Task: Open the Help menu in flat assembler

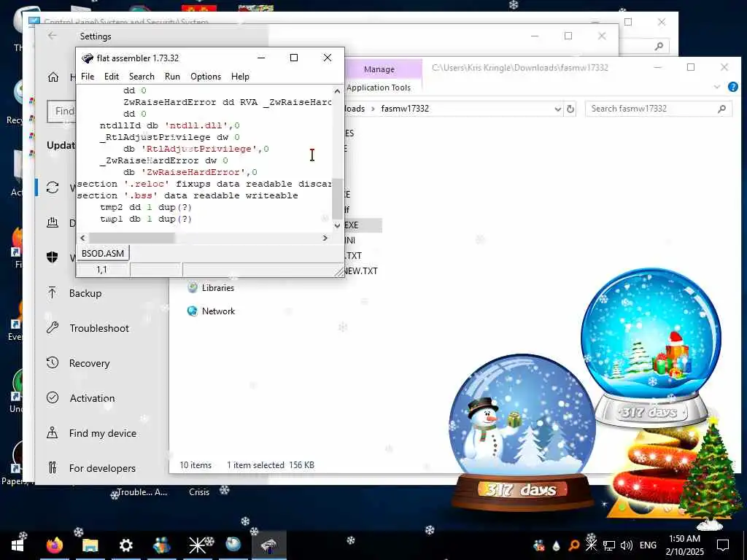Action: (x=240, y=76)
